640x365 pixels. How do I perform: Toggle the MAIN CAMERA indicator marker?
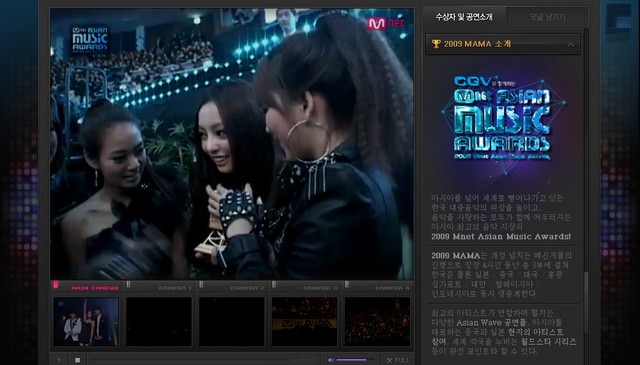(56, 285)
